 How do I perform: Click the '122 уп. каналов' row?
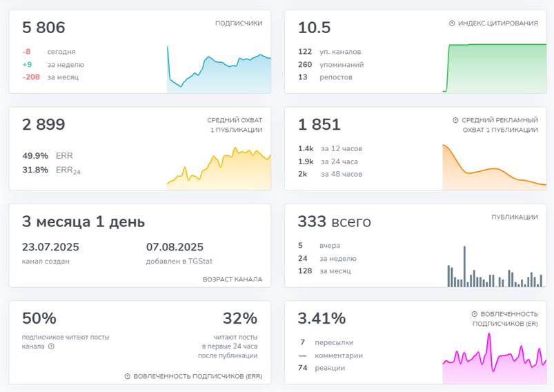pyautogui.click(x=329, y=52)
